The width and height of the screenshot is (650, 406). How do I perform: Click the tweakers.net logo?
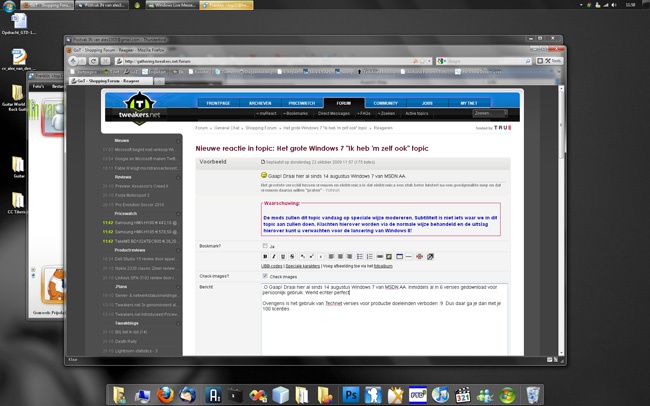pyautogui.click(x=139, y=108)
